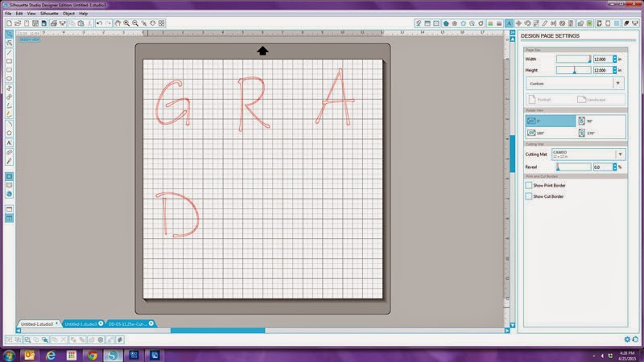Expand the Cutting Mat CAMEO dropdown
This screenshot has height=362, width=644.
click(620, 154)
